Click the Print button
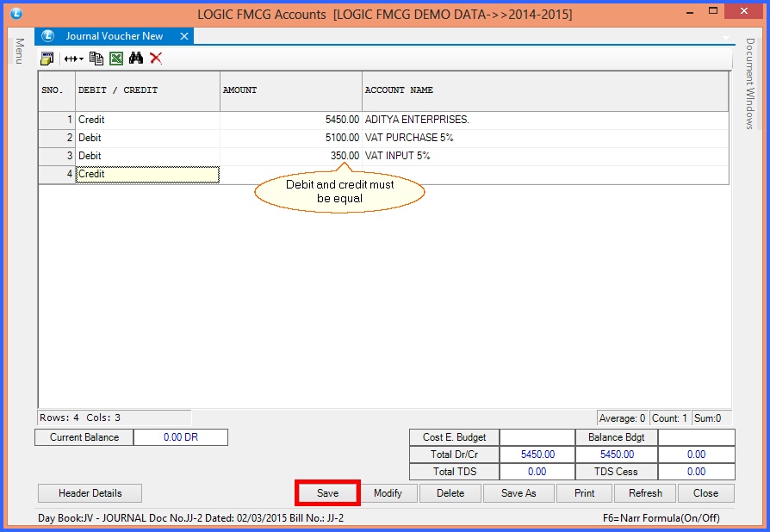This screenshot has height=532, width=770. point(584,493)
